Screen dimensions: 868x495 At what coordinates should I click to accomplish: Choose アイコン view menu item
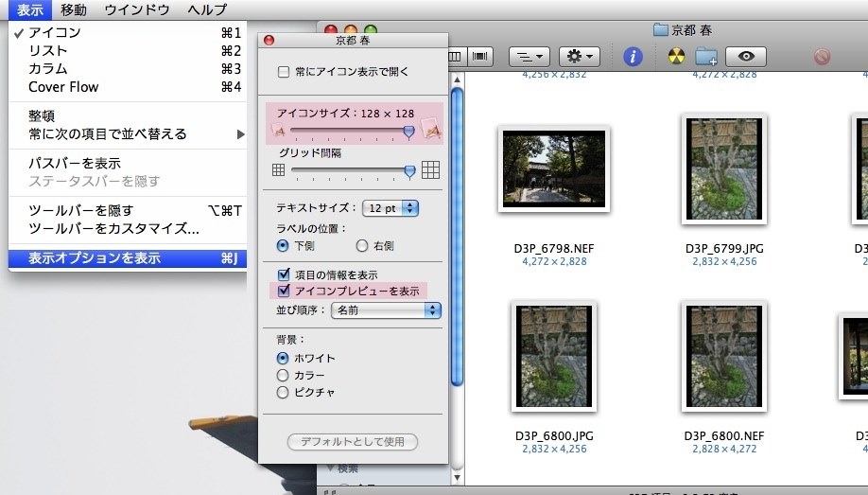pos(128,33)
